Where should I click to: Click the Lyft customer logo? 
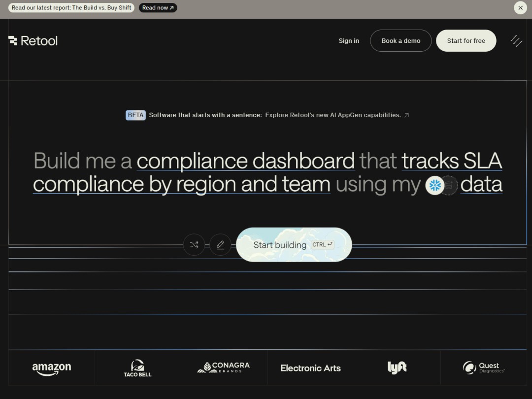click(397, 367)
